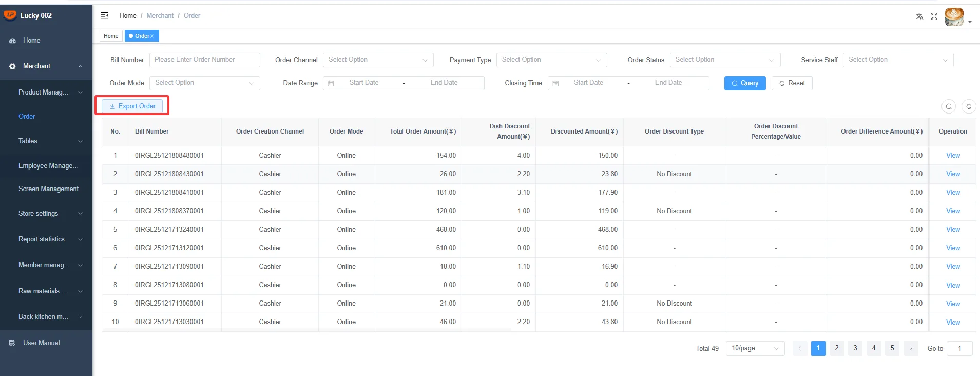
Task: Open the Order Channel dropdown
Action: 378,60
